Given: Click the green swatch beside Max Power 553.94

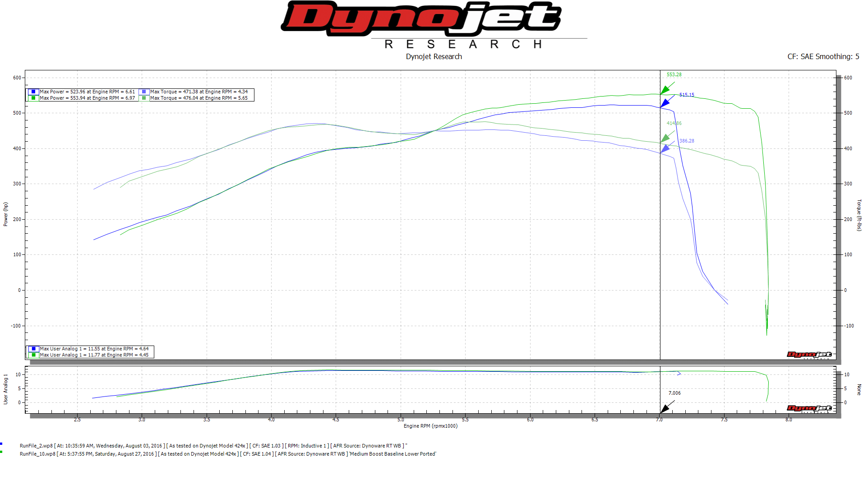Looking at the screenshot, I should click(33, 98).
